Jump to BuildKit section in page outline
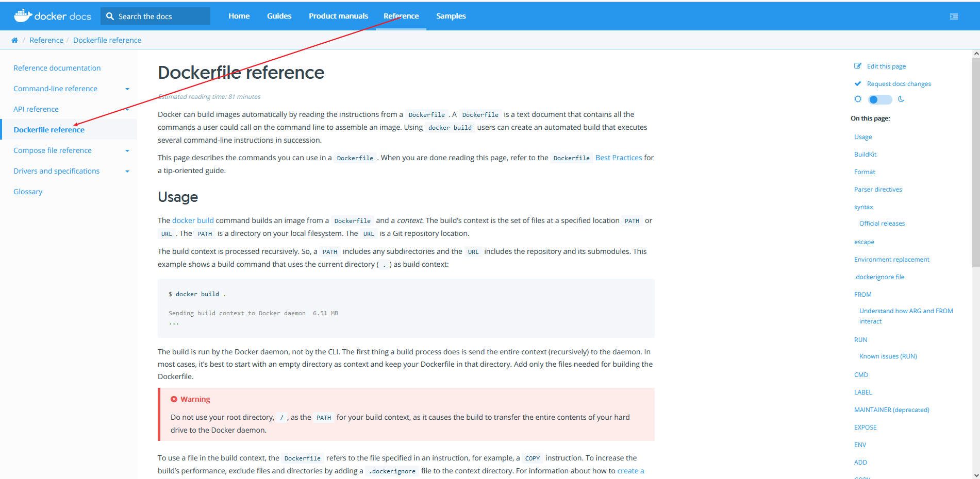Image resolution: width=980 pixels, height=479 pixels. 865,155
